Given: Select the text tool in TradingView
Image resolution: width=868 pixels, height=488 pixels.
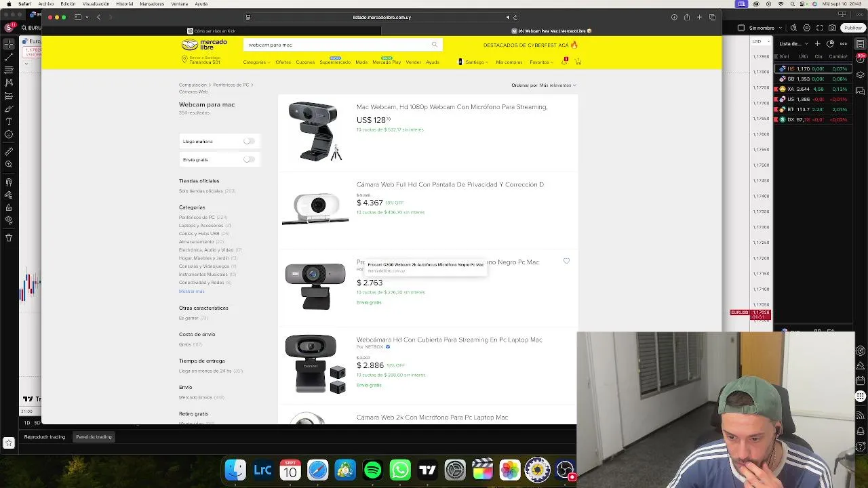Looking at the screenshot, I should (9, 121).
